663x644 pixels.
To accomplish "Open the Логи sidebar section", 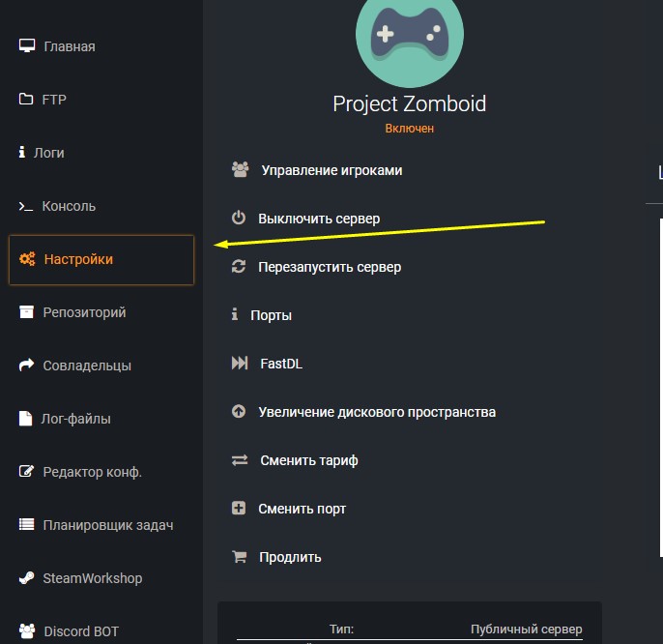I will (42, 153).
